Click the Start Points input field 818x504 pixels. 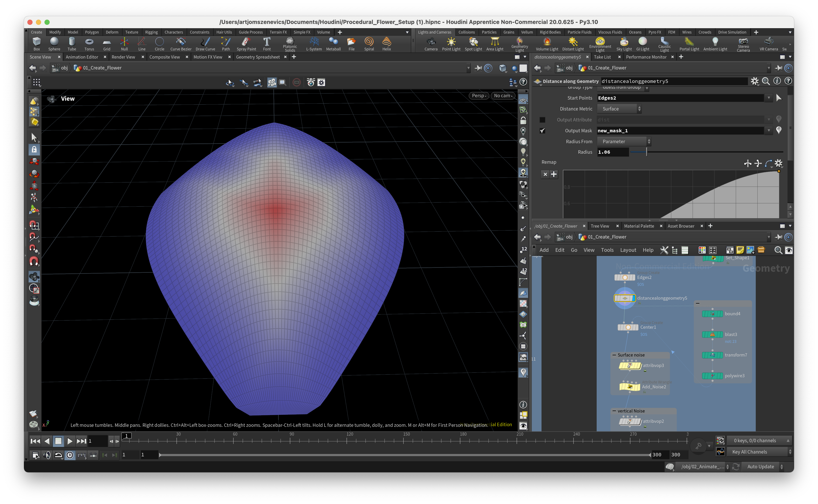[x=680, y=98]
